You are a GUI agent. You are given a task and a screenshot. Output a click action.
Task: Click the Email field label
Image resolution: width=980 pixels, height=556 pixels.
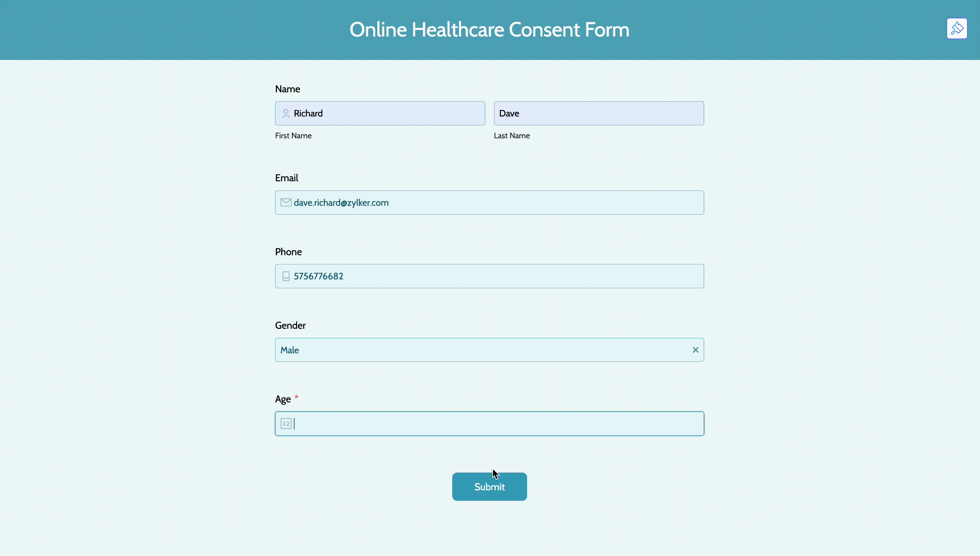click(x=286, y=178)
